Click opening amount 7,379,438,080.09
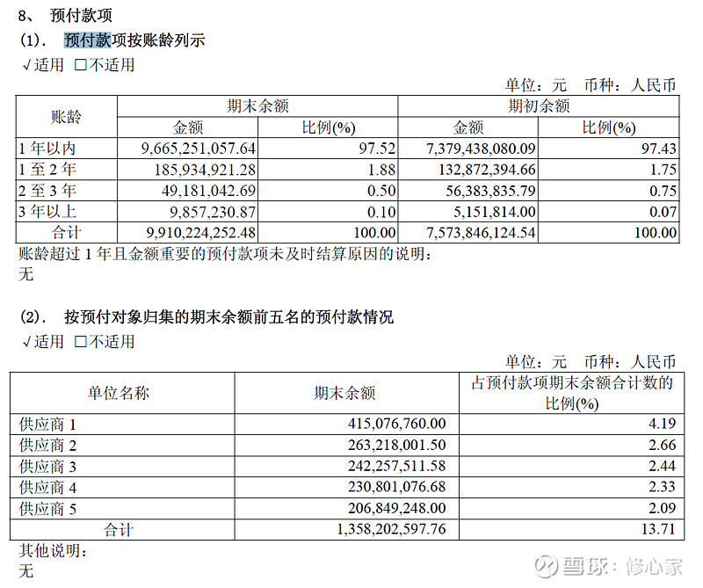This screenshot has height=588, width=703. 481,149
